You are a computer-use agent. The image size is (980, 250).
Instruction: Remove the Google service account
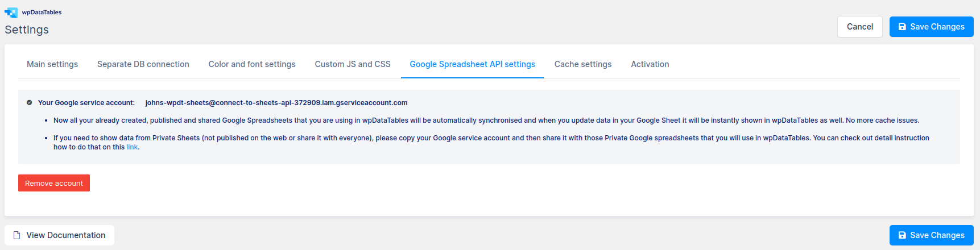point(54,183)
